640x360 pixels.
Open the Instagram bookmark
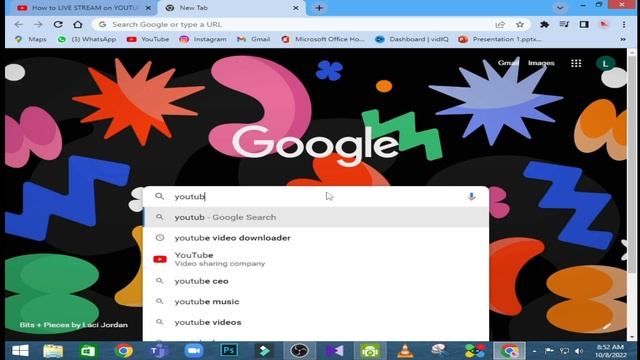203,39
